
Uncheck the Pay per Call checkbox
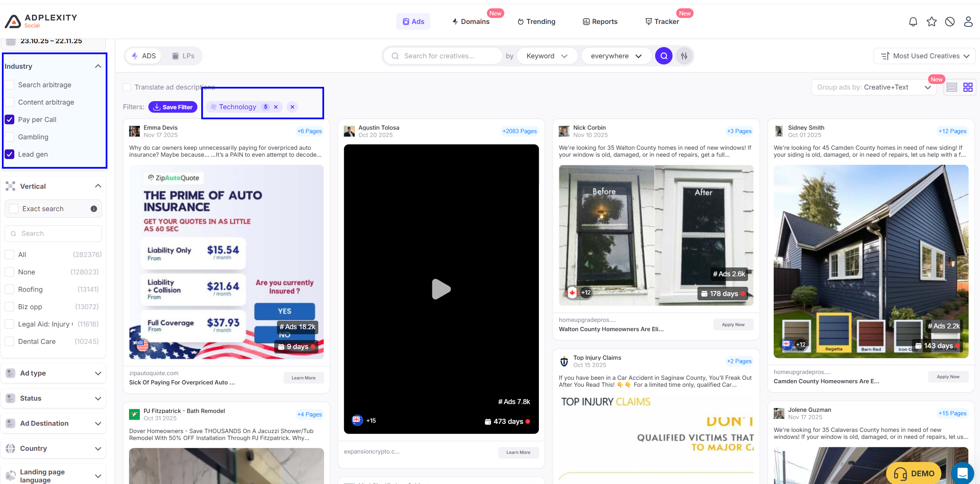(x=10, y=120)
